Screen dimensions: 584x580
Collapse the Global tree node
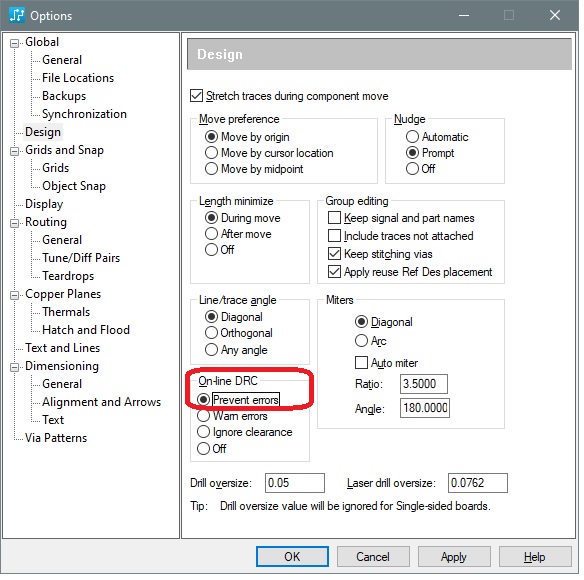pos(15,43)
